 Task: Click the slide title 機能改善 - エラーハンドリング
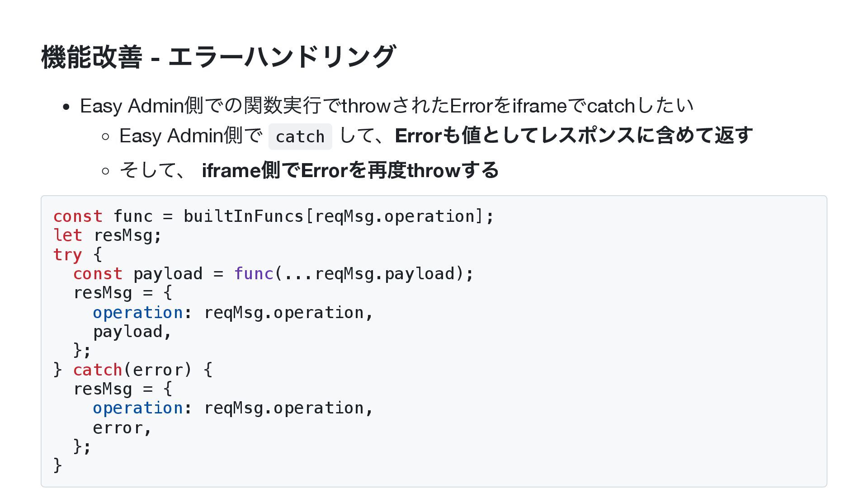click(218, 57)
